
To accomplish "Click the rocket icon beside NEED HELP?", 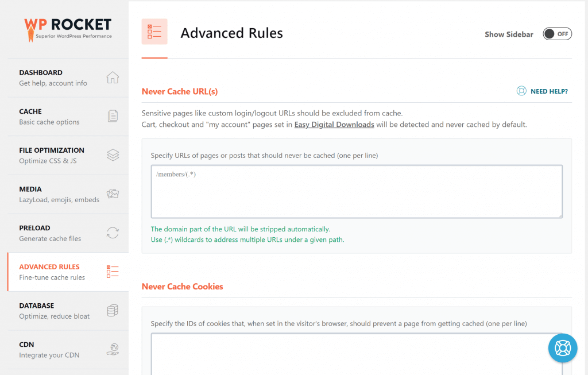I will pyautogui.click(x=521, y=91).
